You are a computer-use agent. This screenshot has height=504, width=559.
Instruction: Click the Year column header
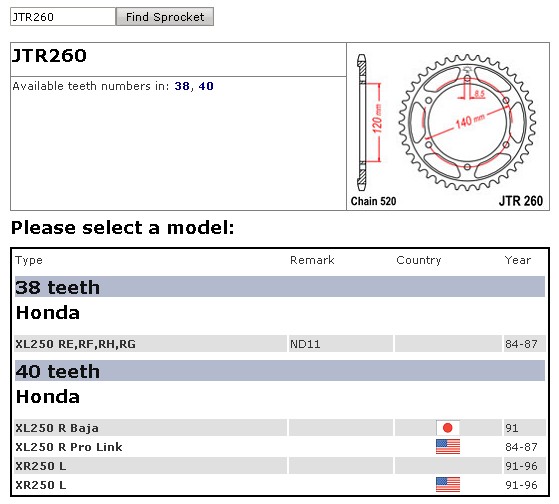pyautogui.click(x=518, y=260)
